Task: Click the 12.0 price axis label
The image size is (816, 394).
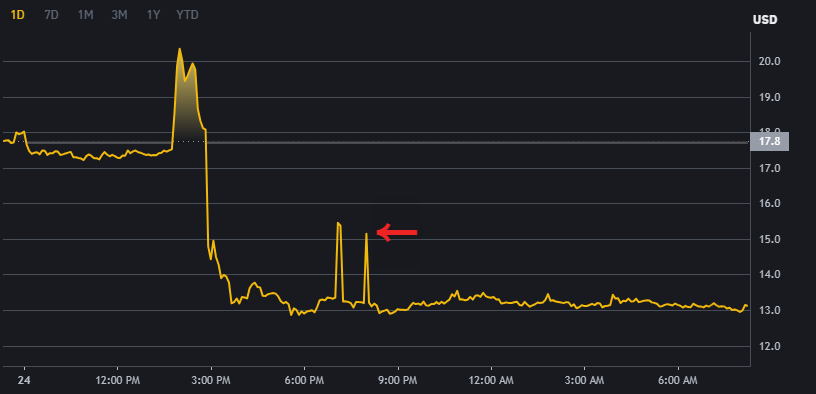Action: point(770,346)
